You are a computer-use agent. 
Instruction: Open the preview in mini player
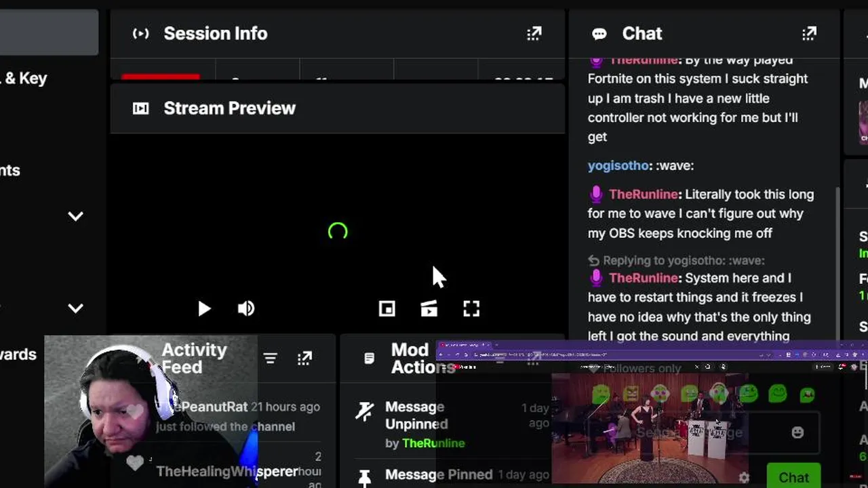[x=387, y=309]
